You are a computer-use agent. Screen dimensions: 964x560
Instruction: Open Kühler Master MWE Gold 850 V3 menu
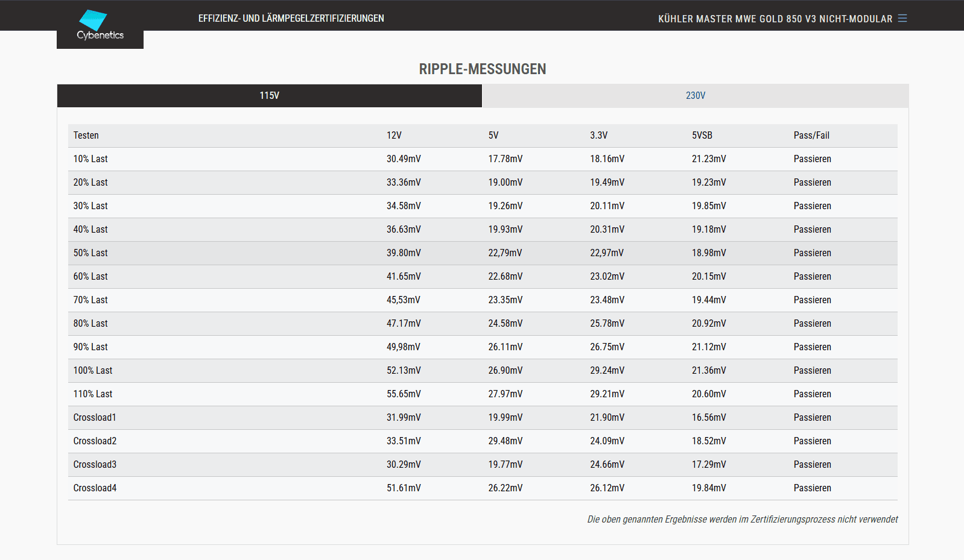(775, 19)
